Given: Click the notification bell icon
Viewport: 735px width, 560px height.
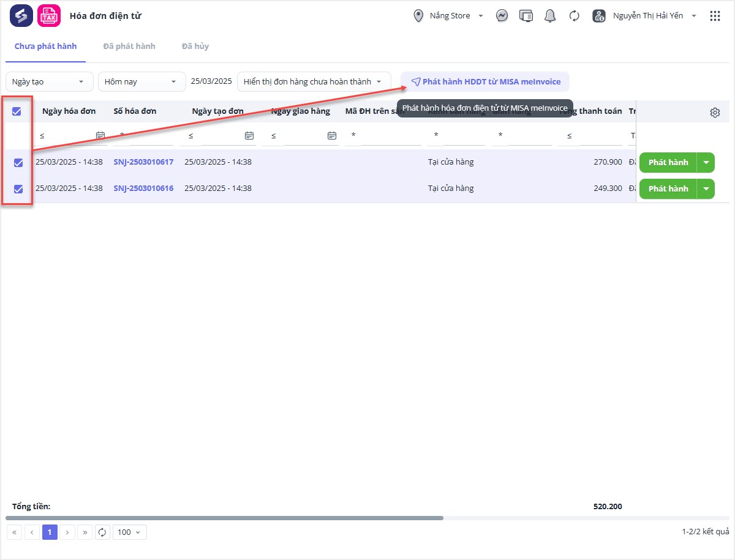Looking at the screenshot, I should point(550,16).
